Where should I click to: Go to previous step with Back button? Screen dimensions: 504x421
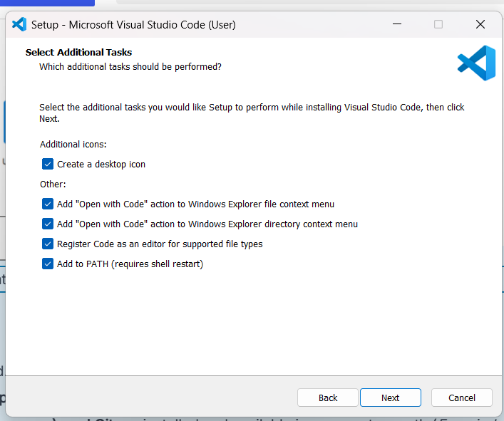(327, 397)
